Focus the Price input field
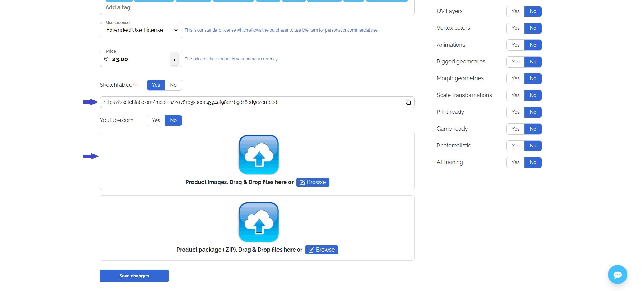The width and height of the screenshot is (644, 291). [139, 59]
